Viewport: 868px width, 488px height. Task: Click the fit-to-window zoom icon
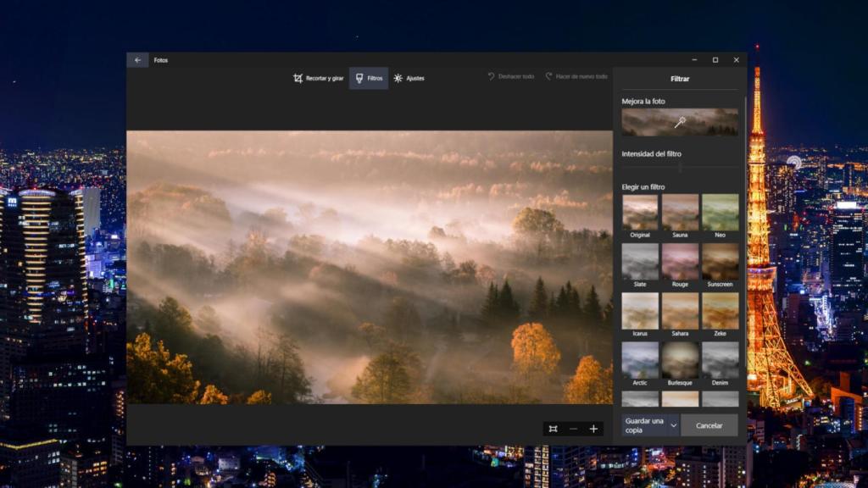point(554,428)
